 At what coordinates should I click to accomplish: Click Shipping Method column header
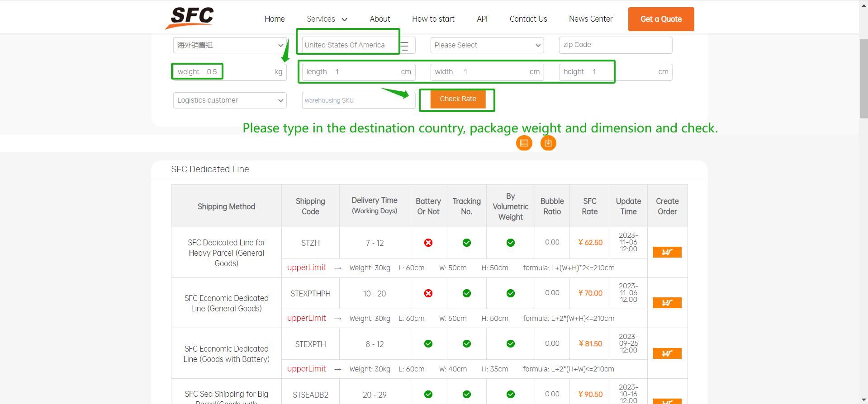pyautogui.click(x=226, y=207)
